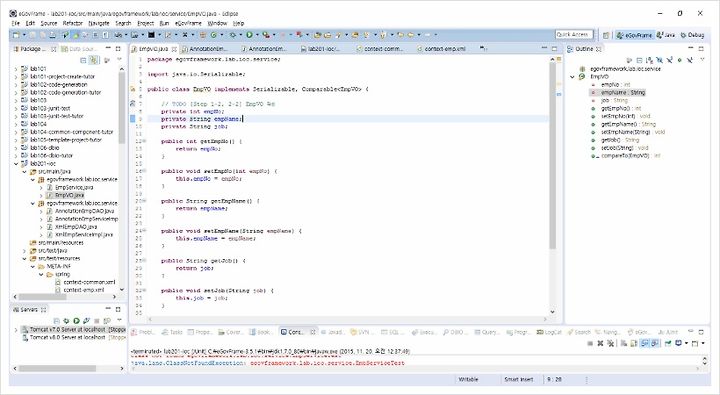Close the EmpVO.java editor tab

175,49
